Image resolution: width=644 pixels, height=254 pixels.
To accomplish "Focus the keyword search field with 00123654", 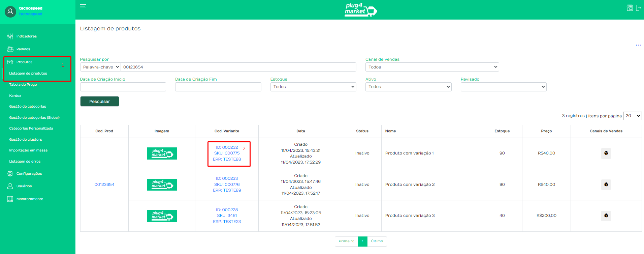I will 238,67.
